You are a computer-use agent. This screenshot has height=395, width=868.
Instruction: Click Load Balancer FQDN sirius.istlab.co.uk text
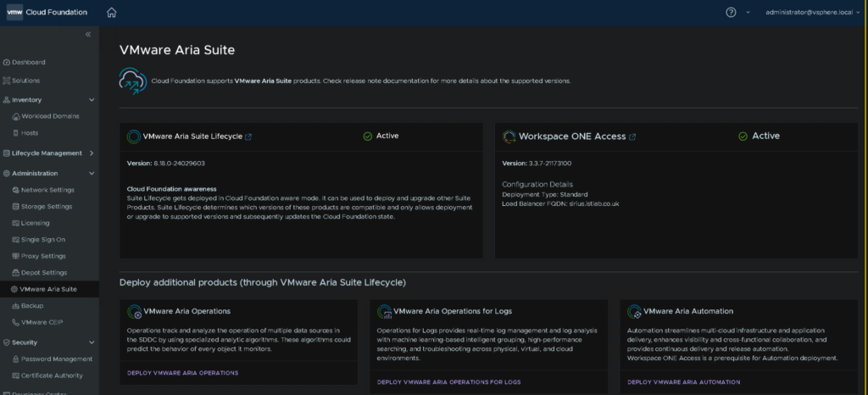tap(560, 203)
